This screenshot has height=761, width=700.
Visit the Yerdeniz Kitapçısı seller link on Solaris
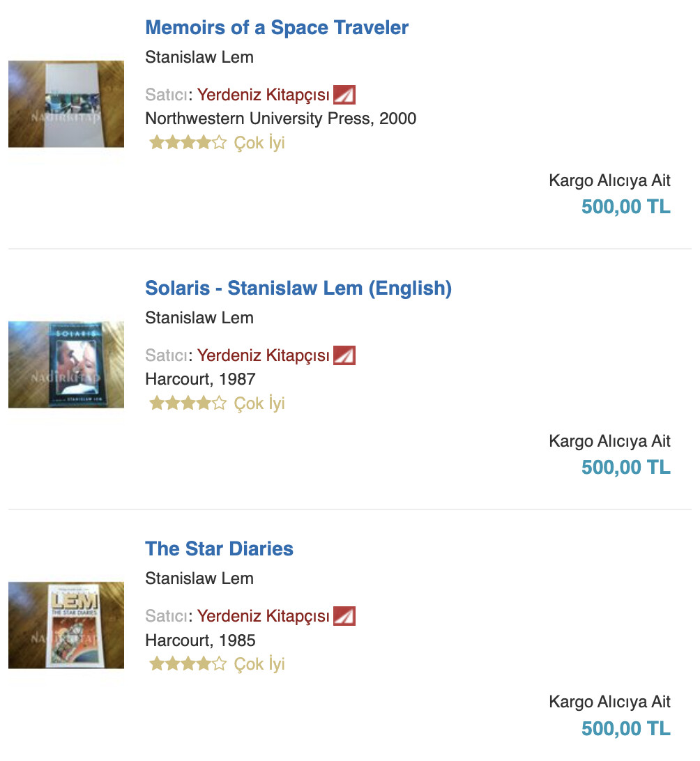263,355
